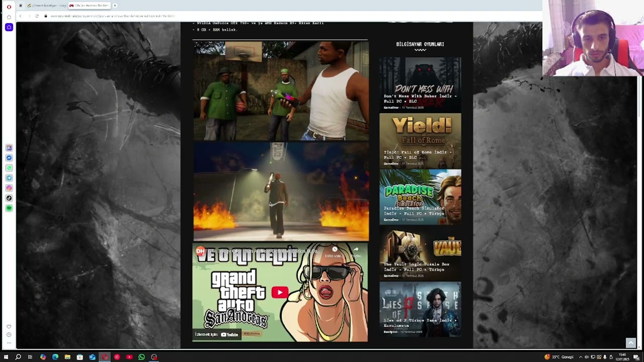Image resolution: width=644 pixels, height=362 pixels.
Task: Open Windows taskbar search
Action: coord(18,357)
